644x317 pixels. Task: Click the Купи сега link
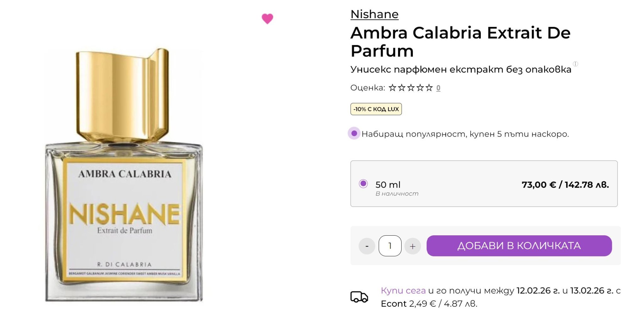coord(403,291)
